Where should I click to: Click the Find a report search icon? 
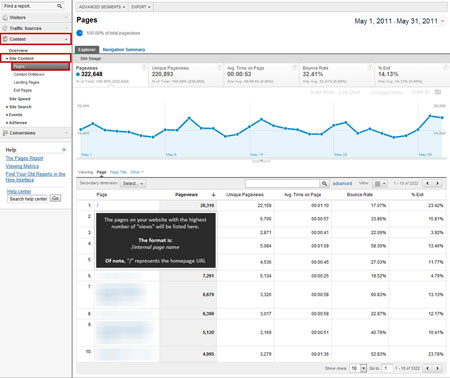[59, 6]
